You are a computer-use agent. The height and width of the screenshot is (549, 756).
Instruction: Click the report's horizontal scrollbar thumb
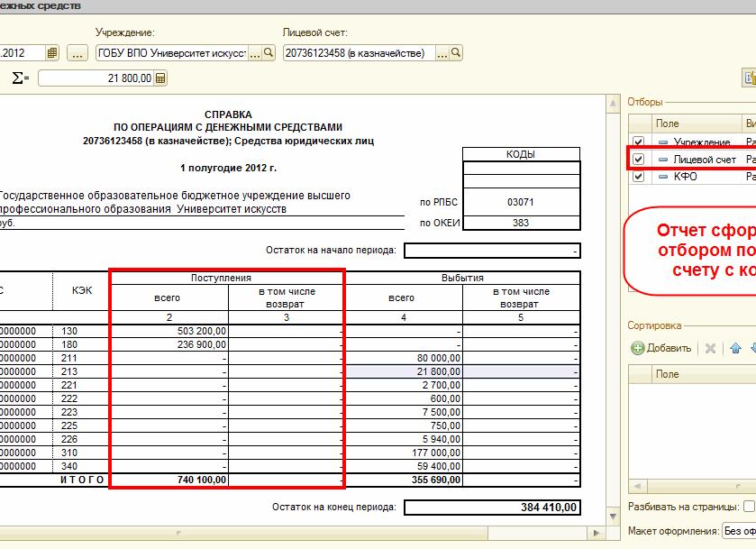243,533
